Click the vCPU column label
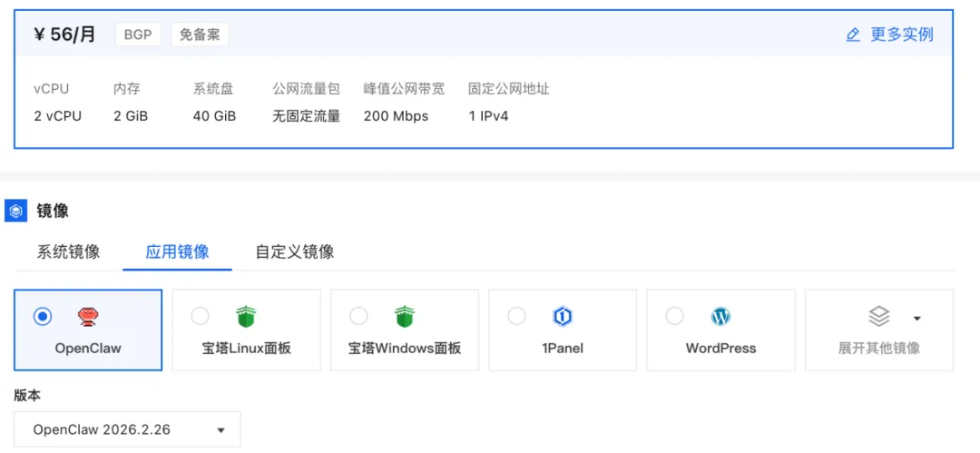Screen dimensions: 980x453 51,89
